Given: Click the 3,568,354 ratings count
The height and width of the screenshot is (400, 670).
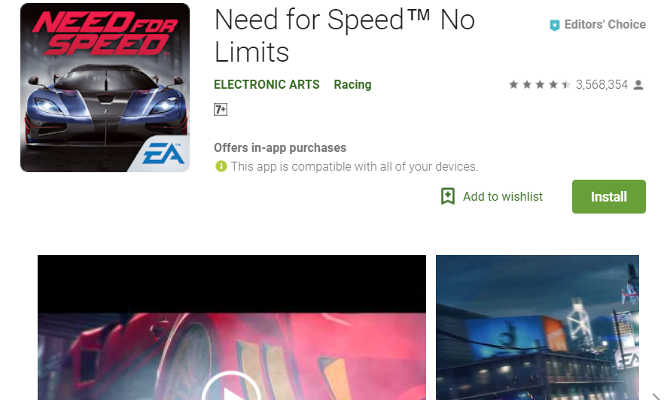Looking at the screenshot, I should (x=602, y=85).
